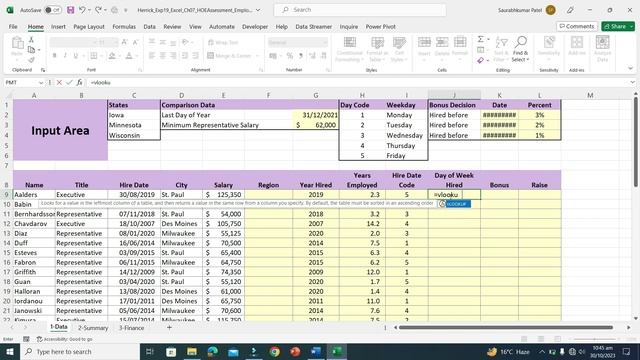Add a new sheet with plus icon
Screen dimensions: 640x360
[x=169, y=327]
